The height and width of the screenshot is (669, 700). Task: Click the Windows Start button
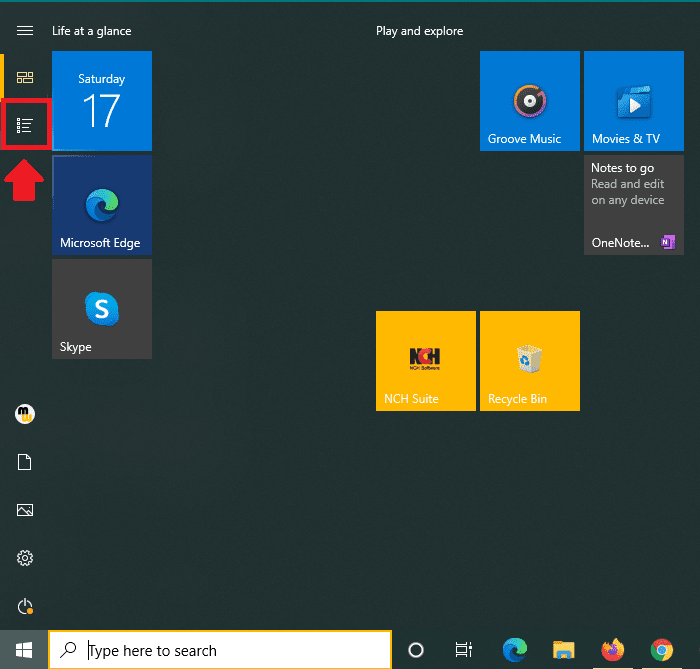[x=24, y=650]
